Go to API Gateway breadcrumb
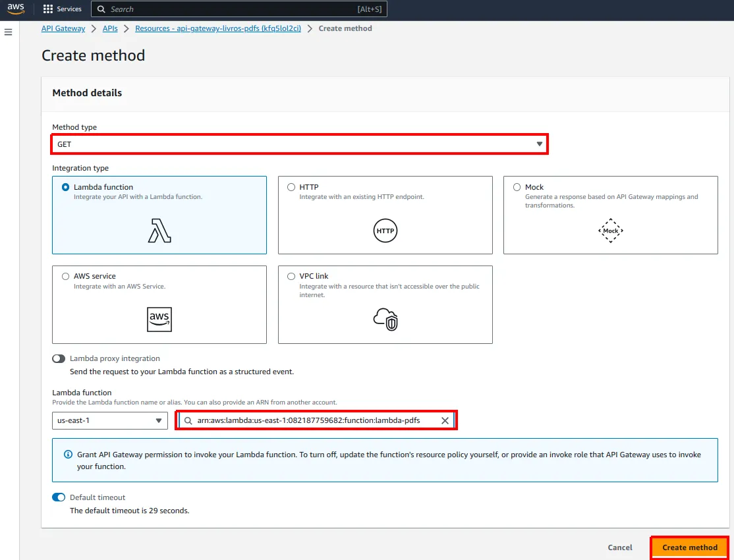The image size is (734, 560). coord(63,28)
